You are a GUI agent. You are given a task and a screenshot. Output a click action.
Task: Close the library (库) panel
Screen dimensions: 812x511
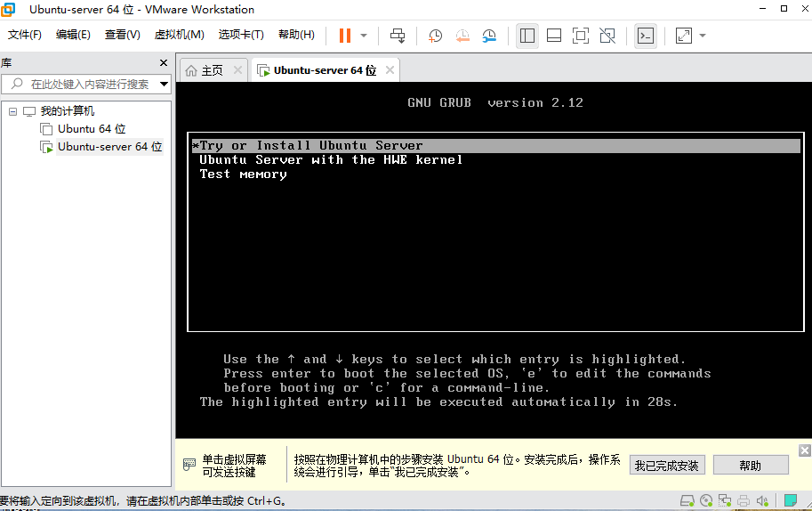coord(164,62)
